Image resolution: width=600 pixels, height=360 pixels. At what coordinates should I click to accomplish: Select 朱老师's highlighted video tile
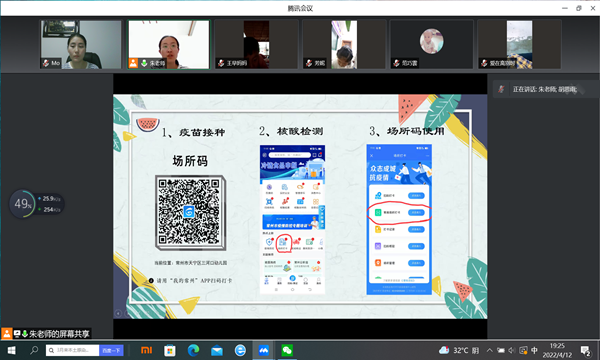[x=169, y=45]
